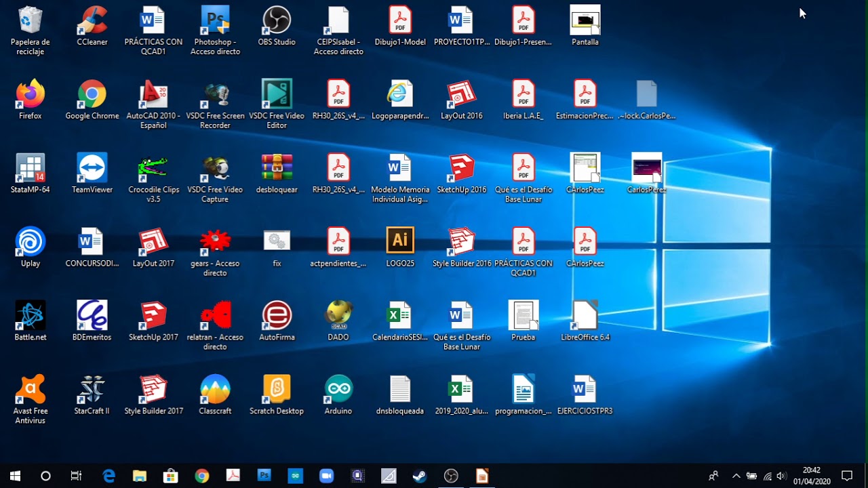Select the StataMP-64 desktop icon
This screenshot has width=868, height=488.
[31, 168]
